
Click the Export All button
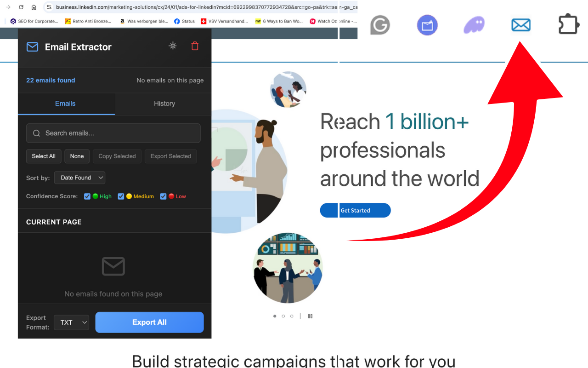click(149, 322)
